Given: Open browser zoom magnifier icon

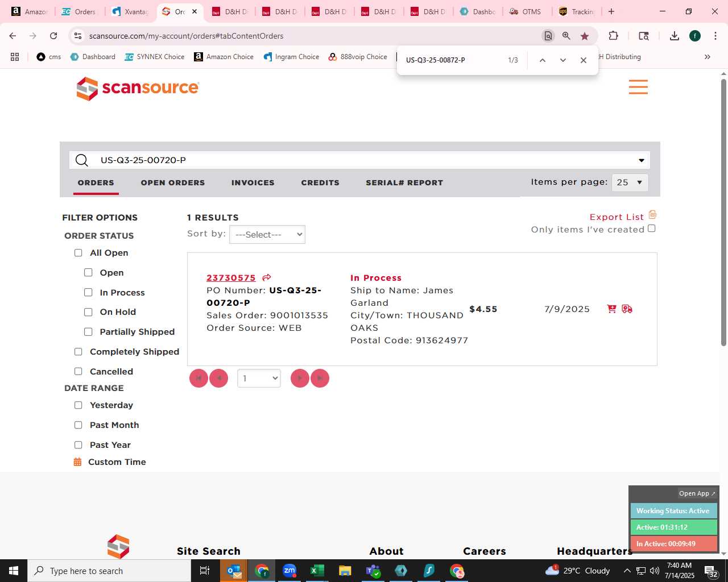Looking at the screenshot, I should (x=566, y=36).
